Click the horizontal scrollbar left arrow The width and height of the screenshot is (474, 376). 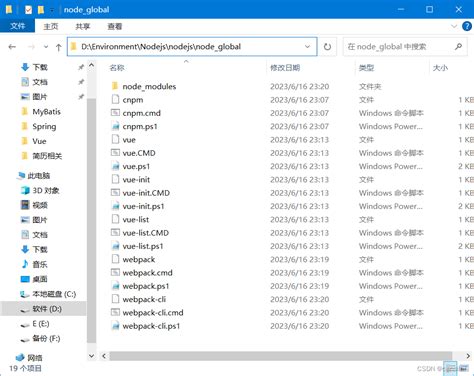104,356
